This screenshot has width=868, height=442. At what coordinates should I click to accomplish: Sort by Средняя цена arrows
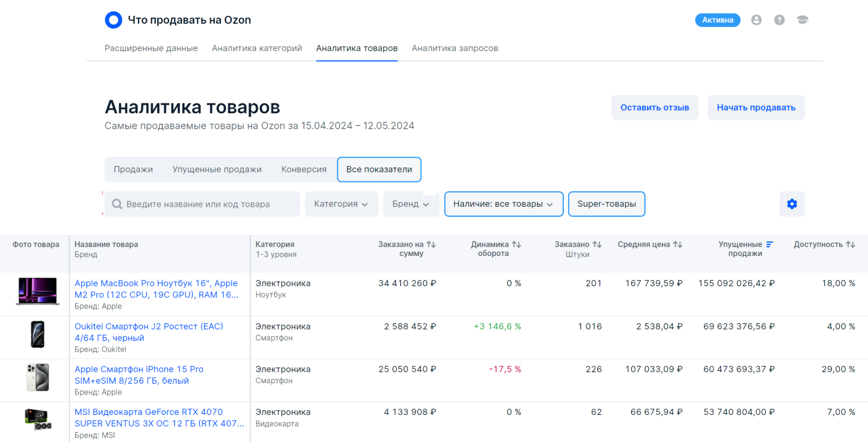678,244
